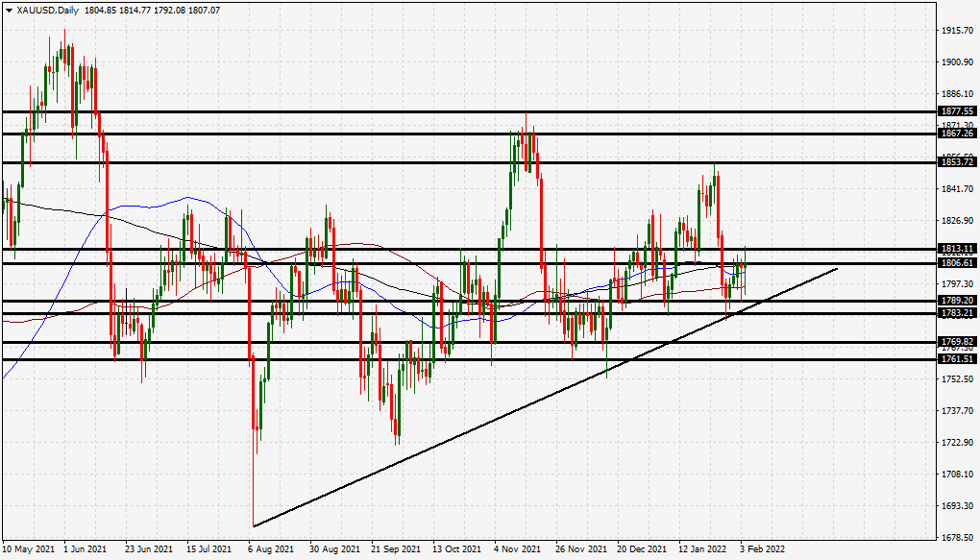This screenshot has height=560, width=980.
Task: Click the 6 Aug 2021 date label
Action: click(271, 549)
